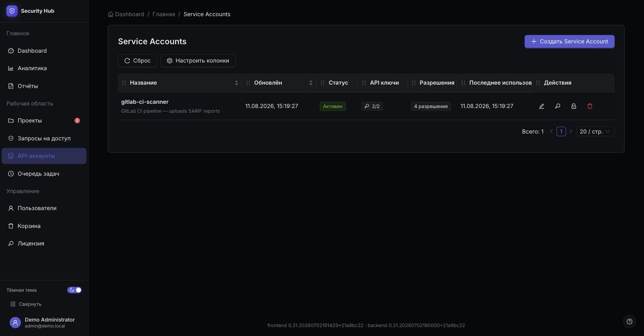Click the Security Hub shield logo
This screenshot has width=644, height=336.
12,11
